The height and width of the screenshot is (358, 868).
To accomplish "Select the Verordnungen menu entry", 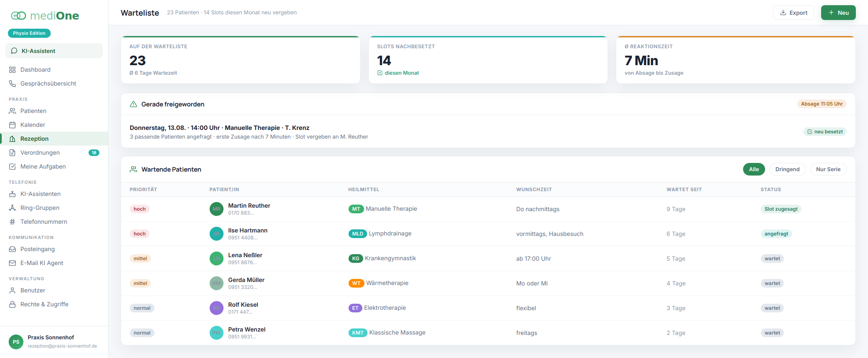I will (x=54, y=152).
